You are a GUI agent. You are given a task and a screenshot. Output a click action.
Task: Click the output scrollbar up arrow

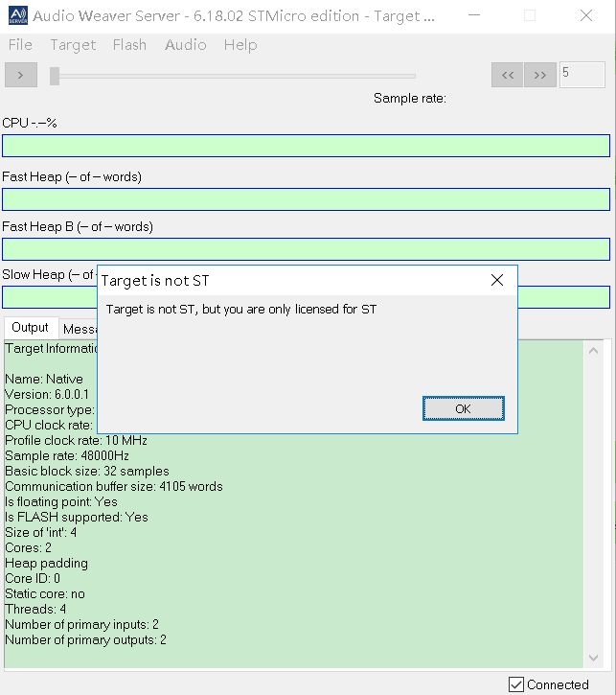tap(594, 351)
